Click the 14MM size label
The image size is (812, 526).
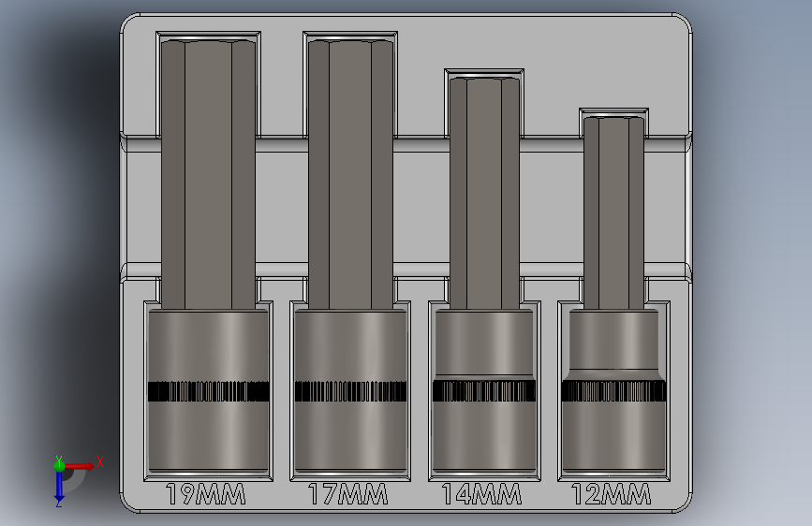pos(482,494)
